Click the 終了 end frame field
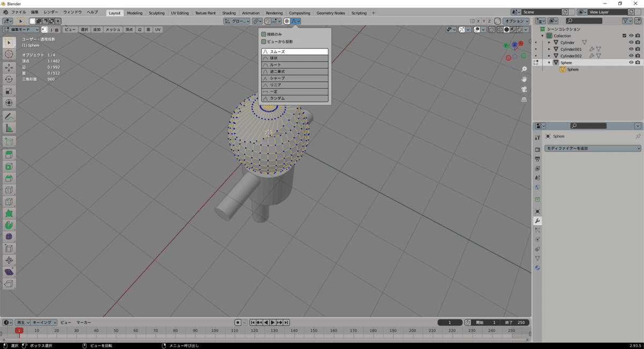 [x=516, y=322]
